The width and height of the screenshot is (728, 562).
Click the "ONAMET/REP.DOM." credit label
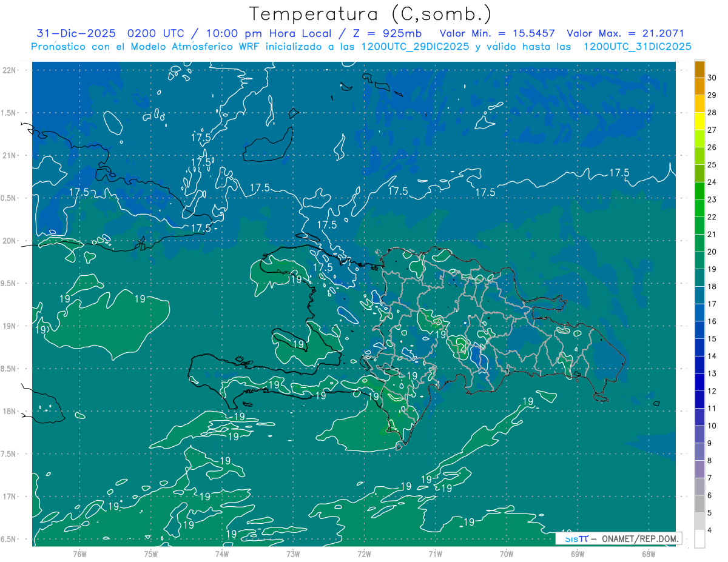click(641, 538)
